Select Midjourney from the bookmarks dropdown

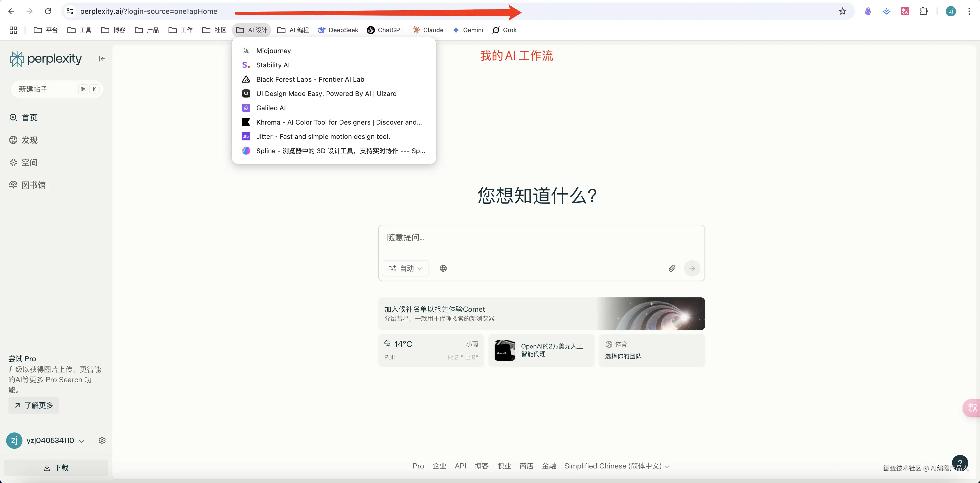[x=273, y=50]
